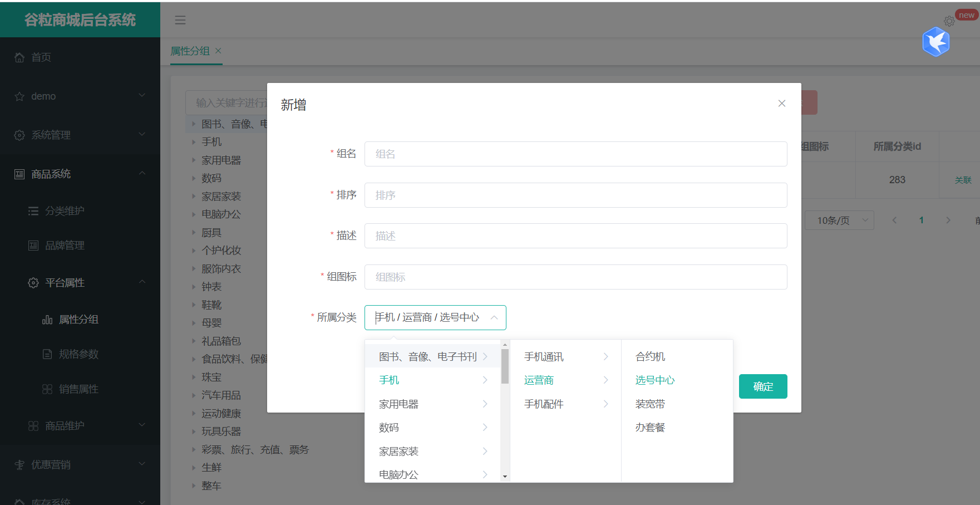Close the 新增 dialog with the X
The height and width of the screenshot is (505, 980).
(x=782, y=104)
